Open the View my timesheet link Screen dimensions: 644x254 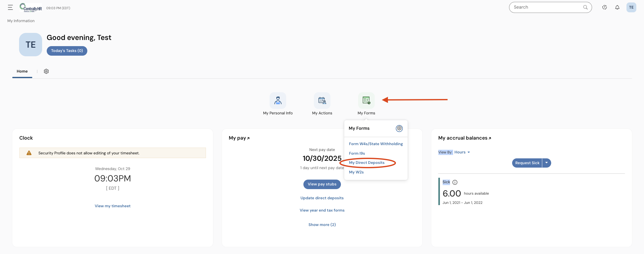click(113, 206)
